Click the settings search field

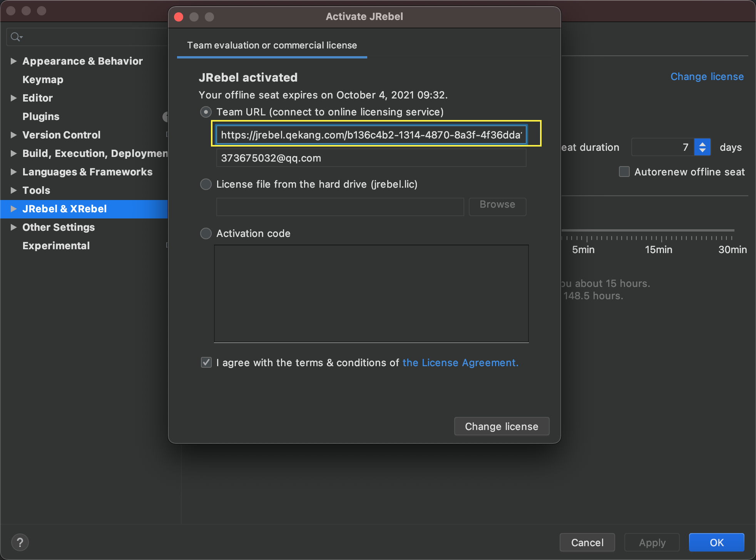pyautogui.click(x=87, y=37)
